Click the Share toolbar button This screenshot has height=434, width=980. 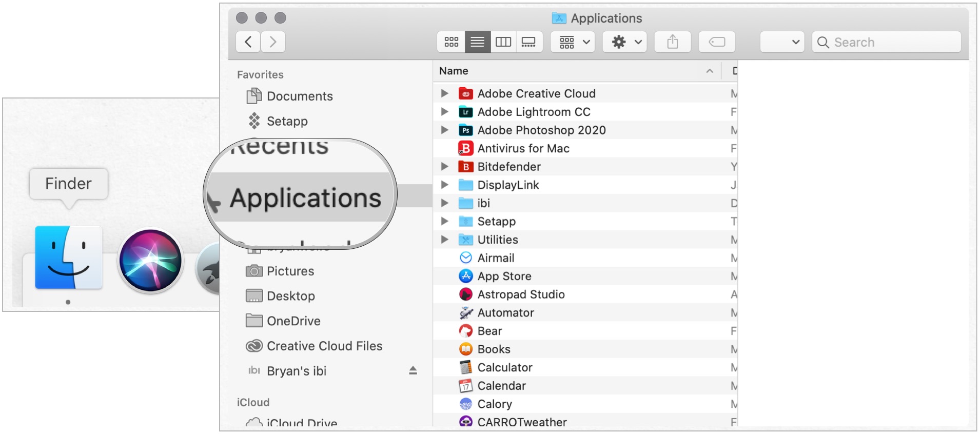pyautogui.click(x=673, y=42)
